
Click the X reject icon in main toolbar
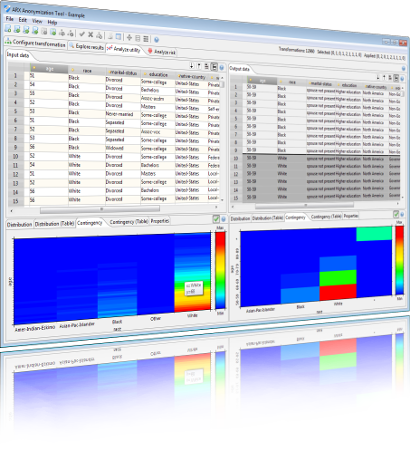90,34
